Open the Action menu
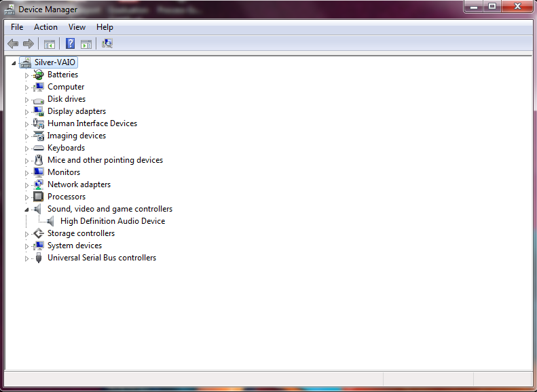Image resolution: width=537 pixels, height=392 pixels. (x=45, y=27)
